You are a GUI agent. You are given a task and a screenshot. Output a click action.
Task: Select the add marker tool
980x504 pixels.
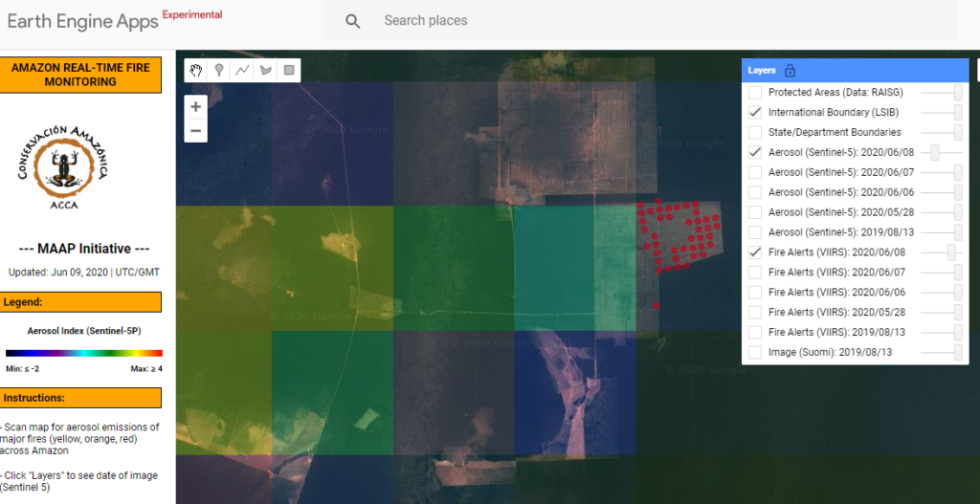point(219,70)
